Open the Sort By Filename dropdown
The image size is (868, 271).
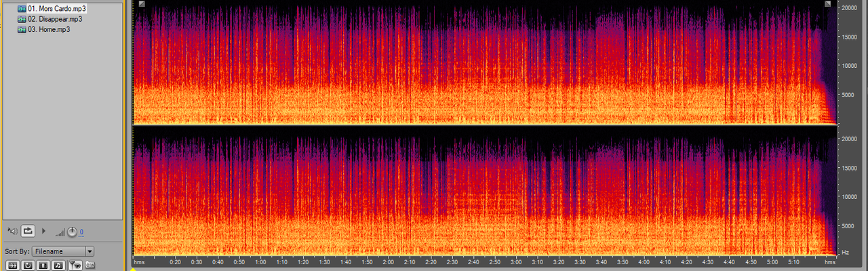pyautogui.click(x=62, y=251)
